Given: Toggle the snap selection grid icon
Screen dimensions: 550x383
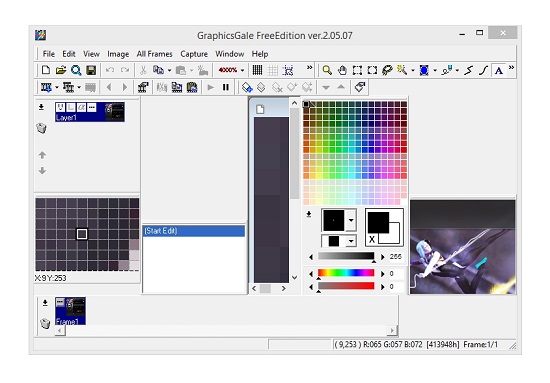Looking at the screenshot, I should (288, 70).
